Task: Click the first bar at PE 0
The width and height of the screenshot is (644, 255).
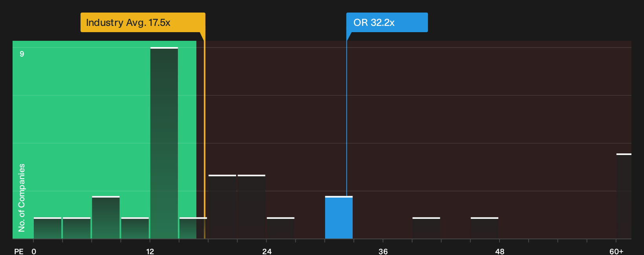Action: pyautogui.click(x=48, y=228)
